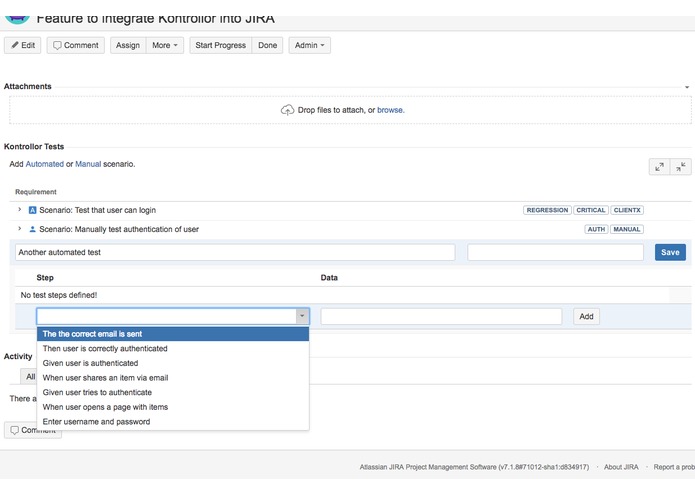Click the Edit button with pencil icon
Image resolution: width=695 pixels, height=494 pixels.
coord(23,45)
